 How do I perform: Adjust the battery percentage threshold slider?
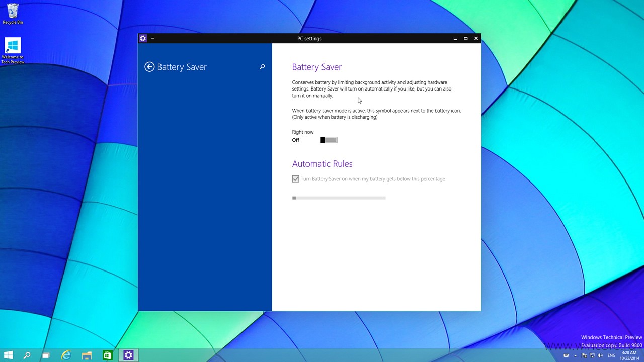(339, 198)
